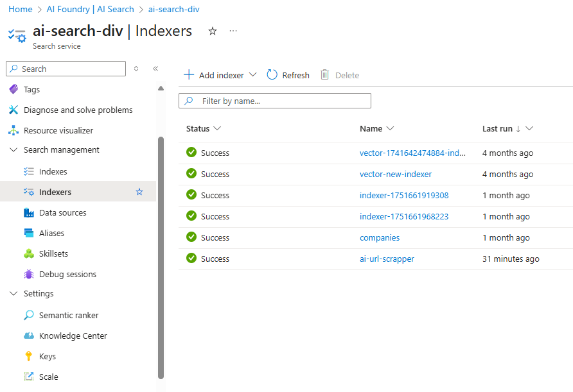Screen dimensions: 573x392
Task: Click the sidebar Search input field
Action: click(x=66, y=69)
